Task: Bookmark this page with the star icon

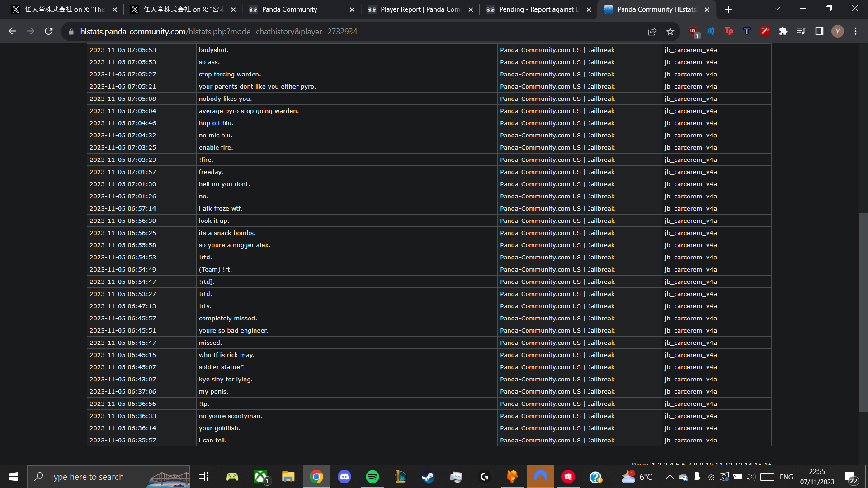Action: [x=670, y=32]
